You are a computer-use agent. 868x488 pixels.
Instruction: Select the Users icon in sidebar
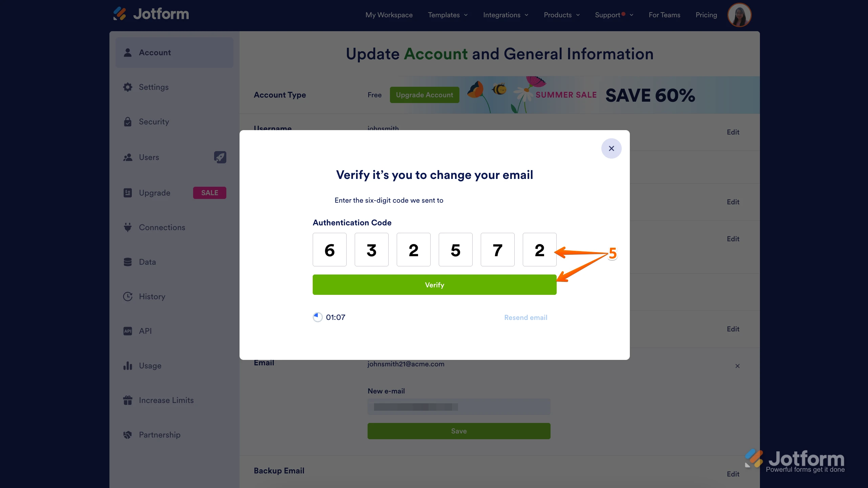pos(127,157)
